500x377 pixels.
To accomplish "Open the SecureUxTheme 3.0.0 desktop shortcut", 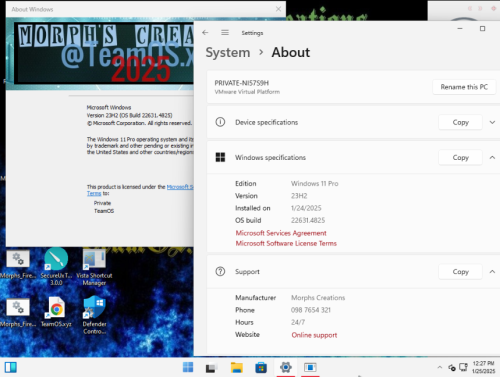I will pos(56,267).
